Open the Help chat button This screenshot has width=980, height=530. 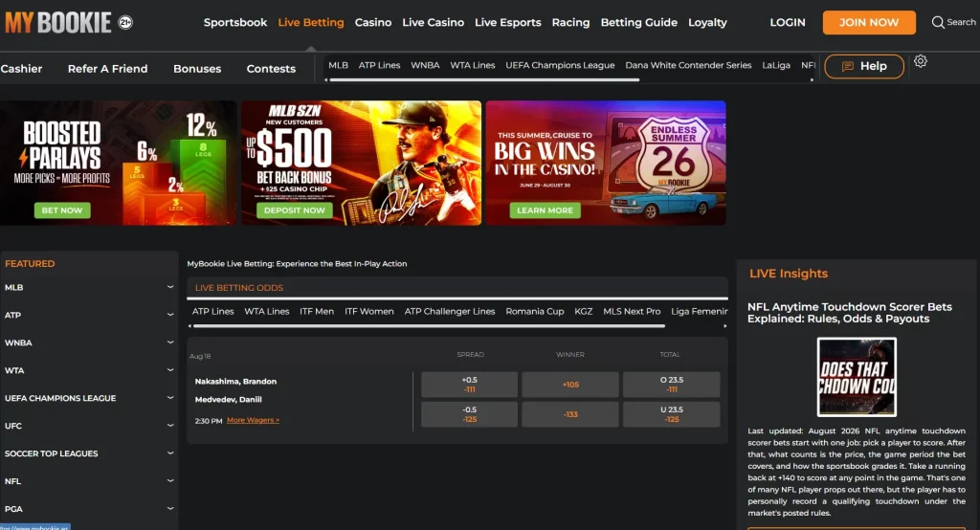pyautogui.click(x=864, y=66)
